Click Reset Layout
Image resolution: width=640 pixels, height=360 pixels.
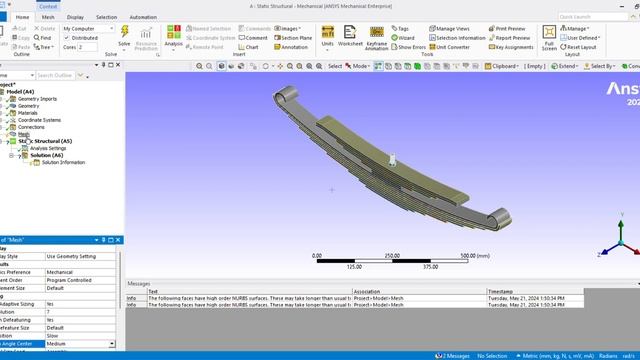click(578, 47)
